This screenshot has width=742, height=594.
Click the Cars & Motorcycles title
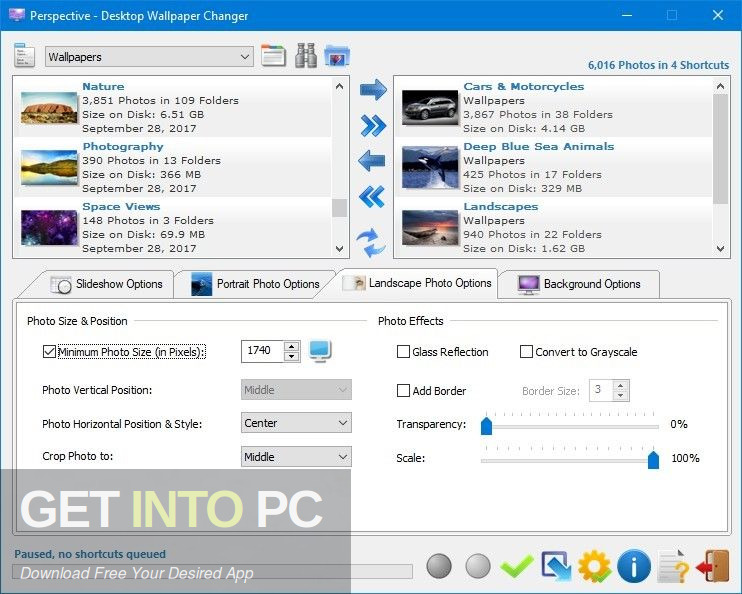tap(523, 87)
